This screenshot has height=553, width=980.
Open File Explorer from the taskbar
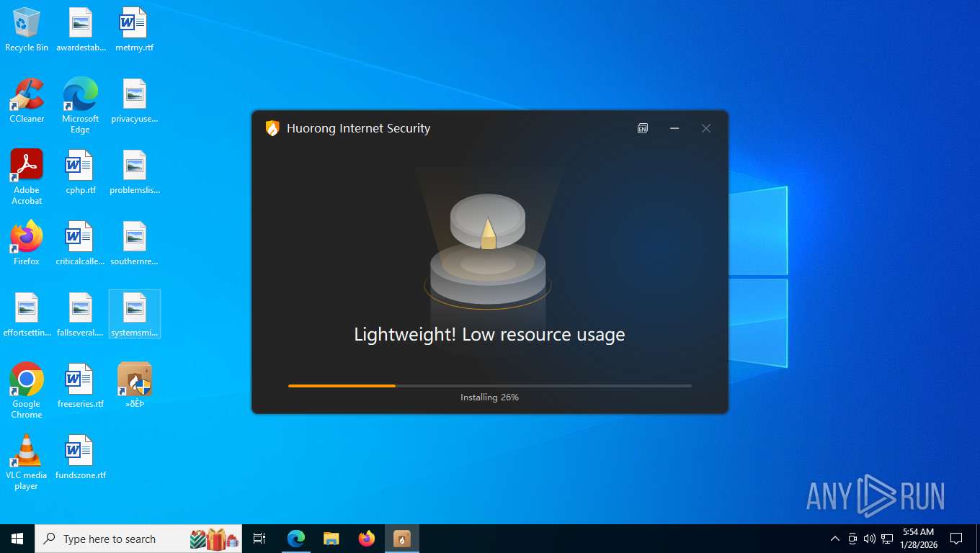click(x=331, y=539)
